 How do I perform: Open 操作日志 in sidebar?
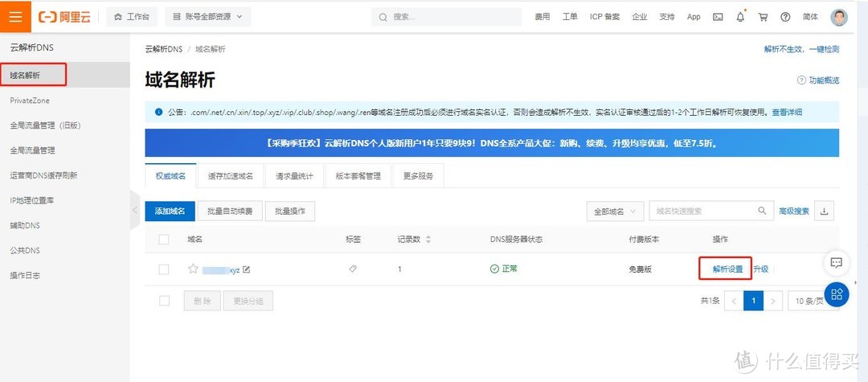[x=25, y=275]
